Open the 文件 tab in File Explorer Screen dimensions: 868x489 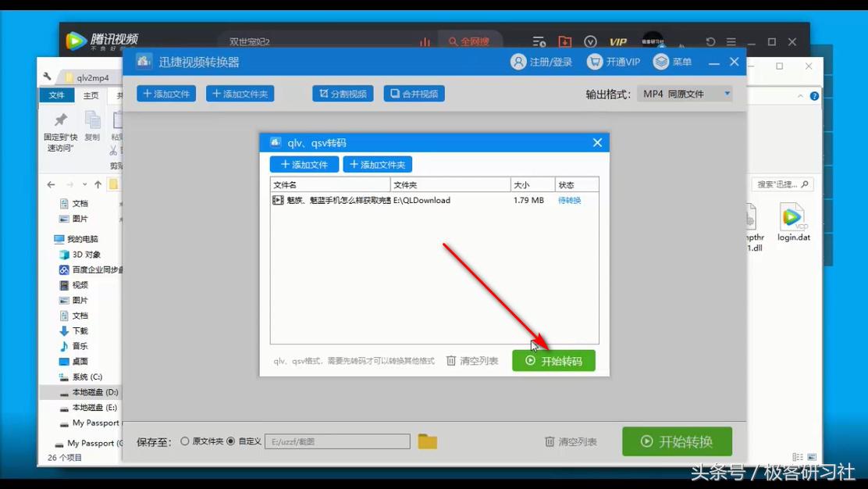pos(56,95)
